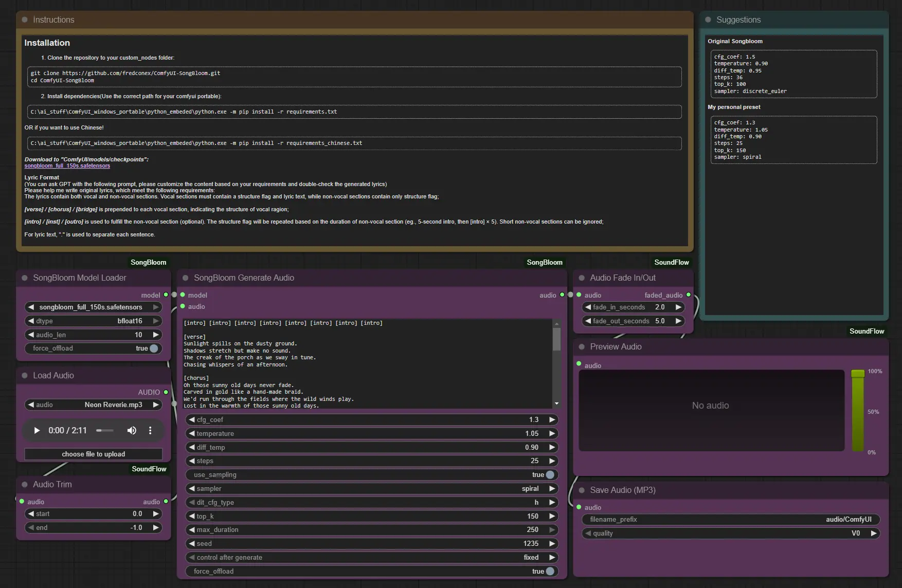Image resolution: width=902 pixels, height=588 pixels.
Task: Mute the Load Audio player volume
Action: click(132, 431)
